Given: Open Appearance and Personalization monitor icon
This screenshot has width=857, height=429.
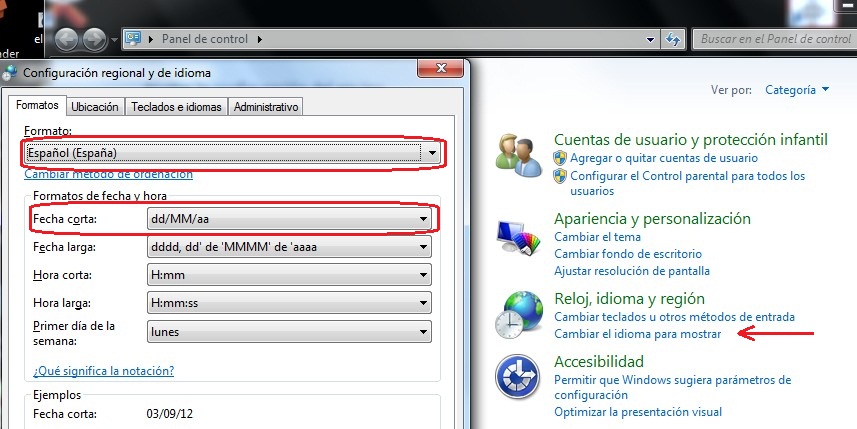Looking at the screenshot, I should point(519,239).
